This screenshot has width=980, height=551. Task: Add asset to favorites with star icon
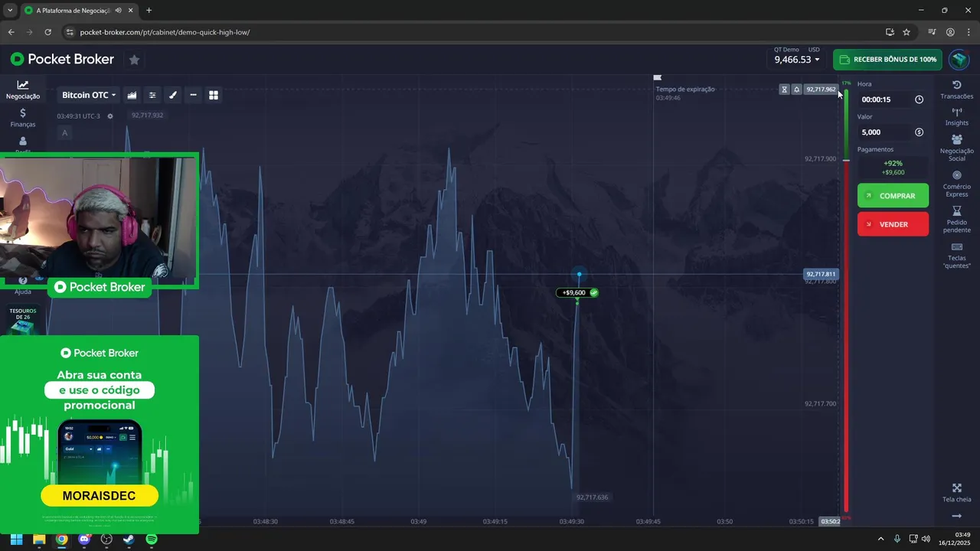(134, 60)
